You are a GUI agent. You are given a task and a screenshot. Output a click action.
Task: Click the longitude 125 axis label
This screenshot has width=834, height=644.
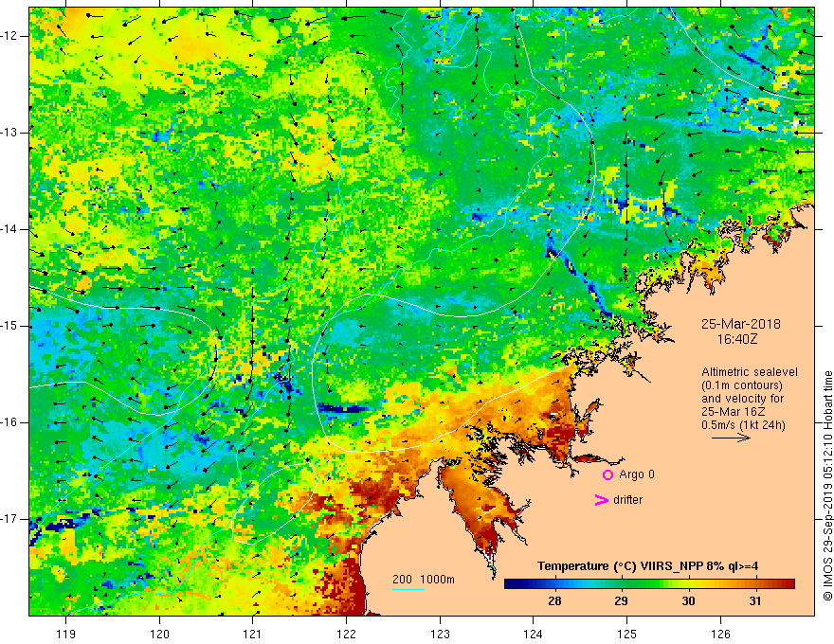tap(626, 634)
